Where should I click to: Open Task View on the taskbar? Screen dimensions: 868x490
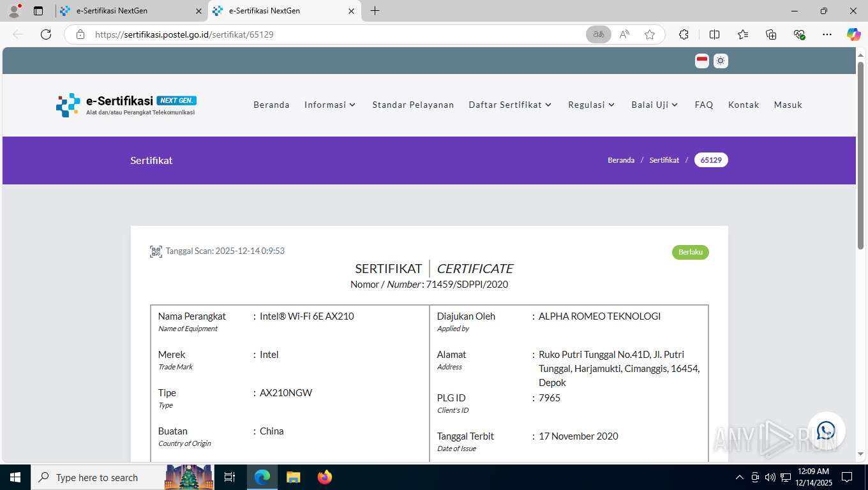230,477
